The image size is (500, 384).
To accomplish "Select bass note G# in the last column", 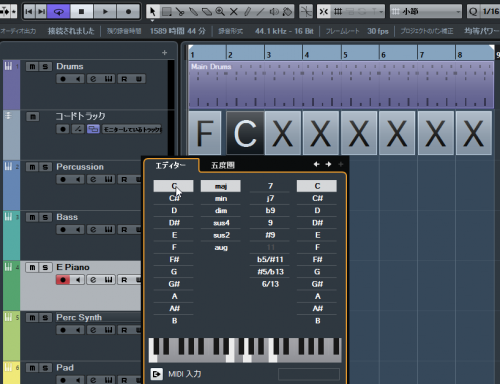I will click(317, 284).
